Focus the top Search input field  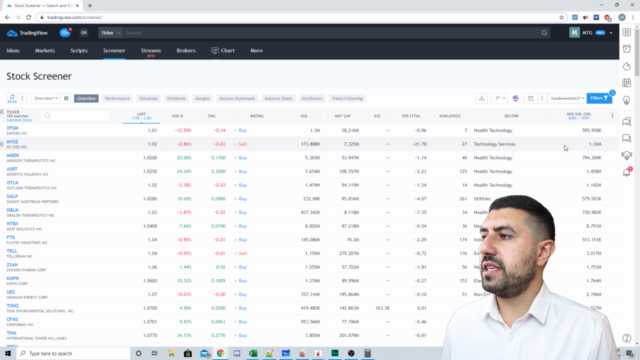[331, 33]
